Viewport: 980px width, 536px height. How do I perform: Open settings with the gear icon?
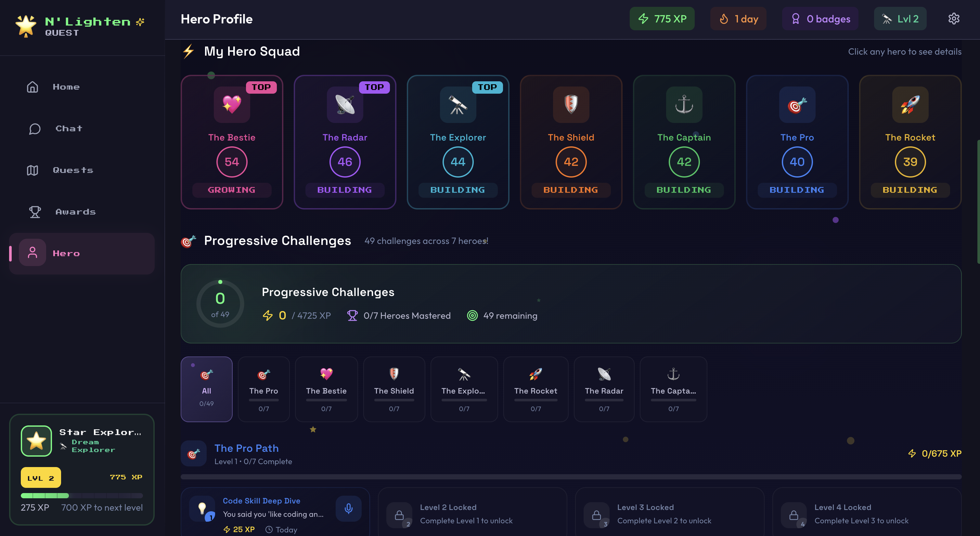pos(954,18)
